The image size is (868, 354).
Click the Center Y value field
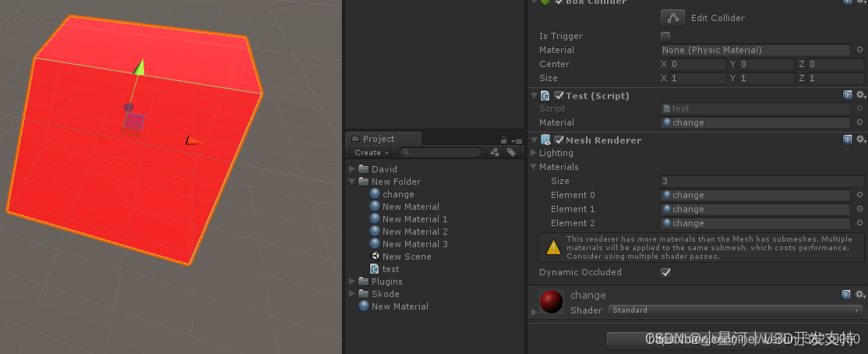[x=767, y=64]
